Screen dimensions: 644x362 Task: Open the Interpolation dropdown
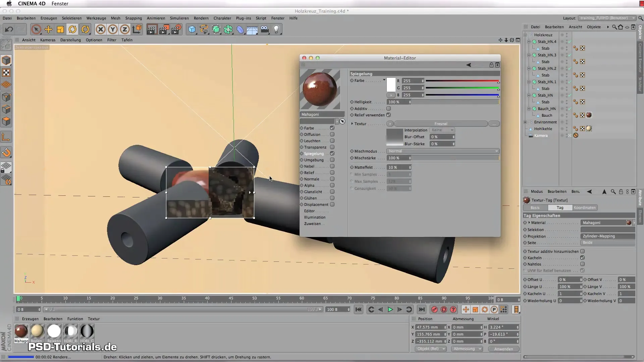(442, 130)
